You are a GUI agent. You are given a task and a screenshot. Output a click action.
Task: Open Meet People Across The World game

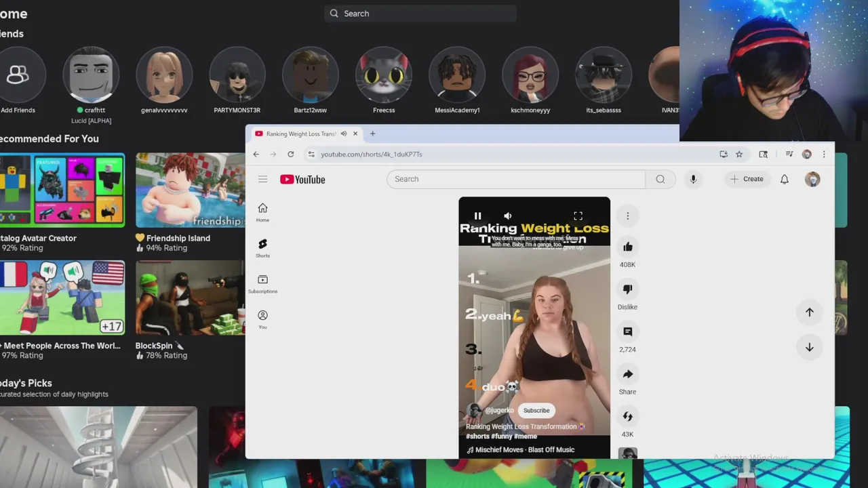[62, 298]
